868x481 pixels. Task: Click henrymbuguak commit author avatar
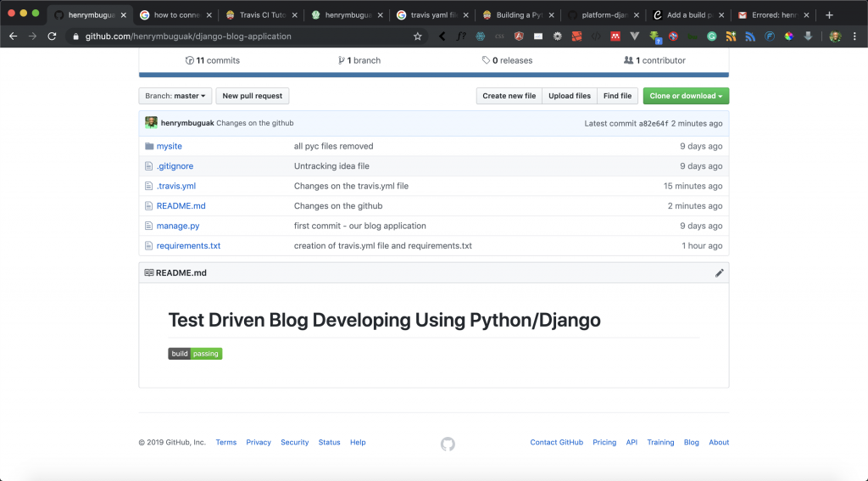point(151,122)
